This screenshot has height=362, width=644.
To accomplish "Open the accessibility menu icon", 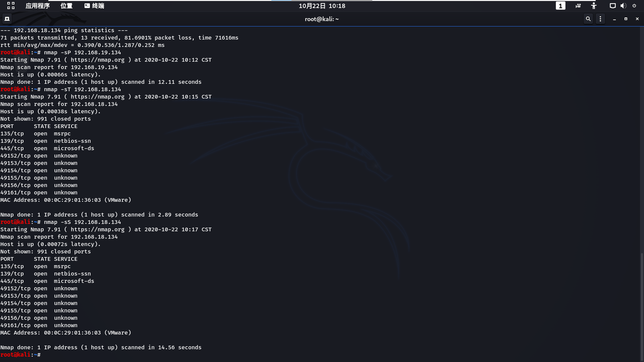I will coord(594,6).
